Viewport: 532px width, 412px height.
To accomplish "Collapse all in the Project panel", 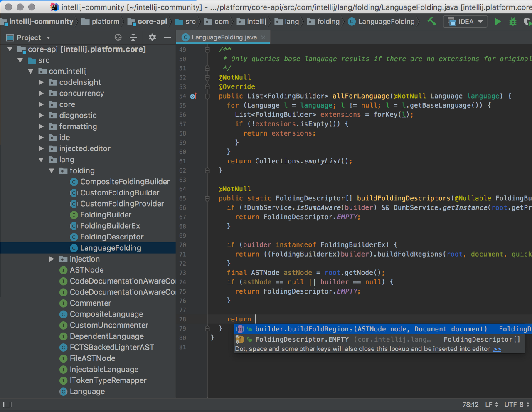I will coord(133,37).
